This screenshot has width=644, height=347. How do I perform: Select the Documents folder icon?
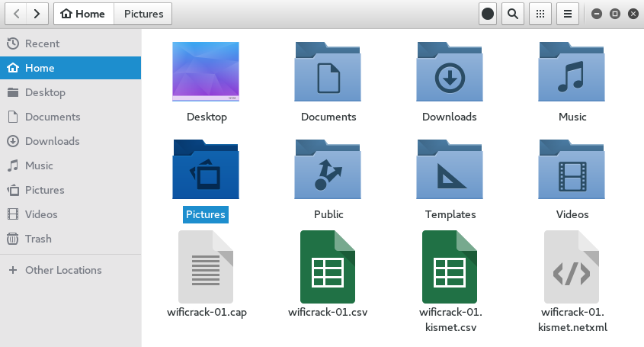pos(328,72)
